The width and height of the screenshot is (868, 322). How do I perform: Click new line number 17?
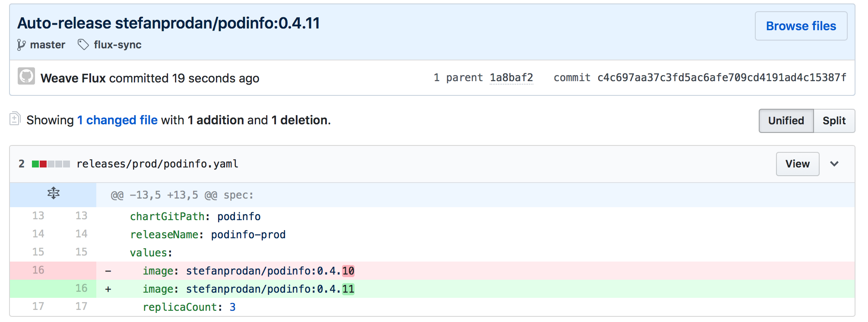click(81, 306)
